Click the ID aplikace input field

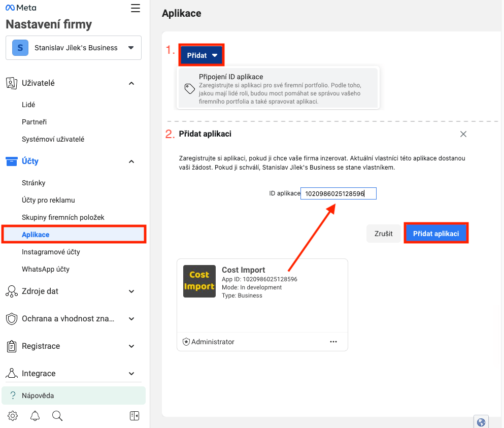click(x=338, y=193)
